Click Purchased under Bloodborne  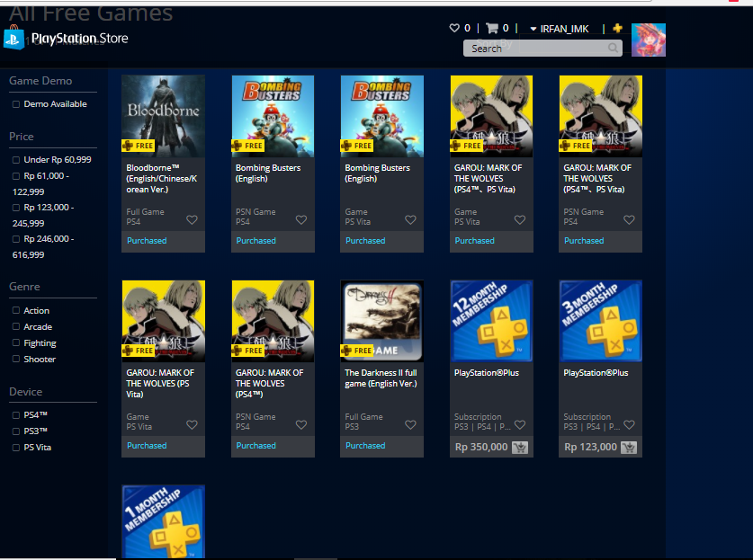[147, 240]
